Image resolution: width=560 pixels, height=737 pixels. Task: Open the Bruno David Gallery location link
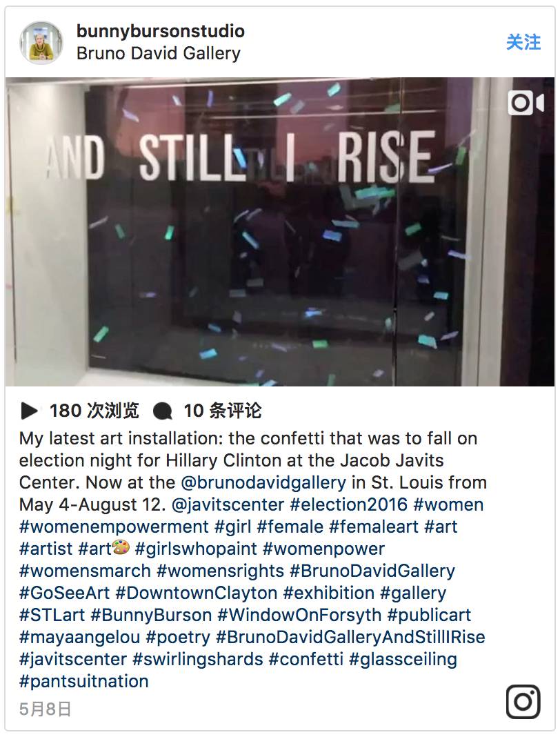(159, 54)
